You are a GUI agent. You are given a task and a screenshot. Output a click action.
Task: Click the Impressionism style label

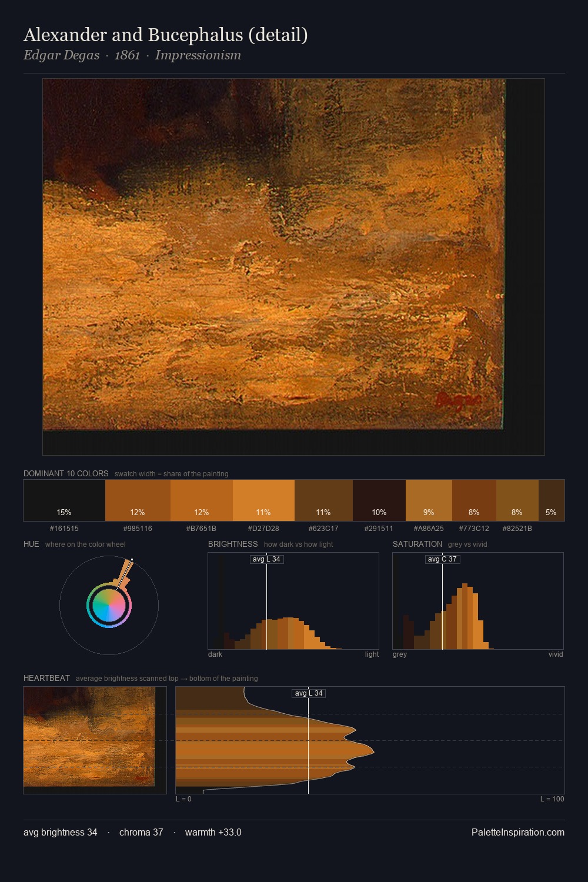tap(198, 55)
